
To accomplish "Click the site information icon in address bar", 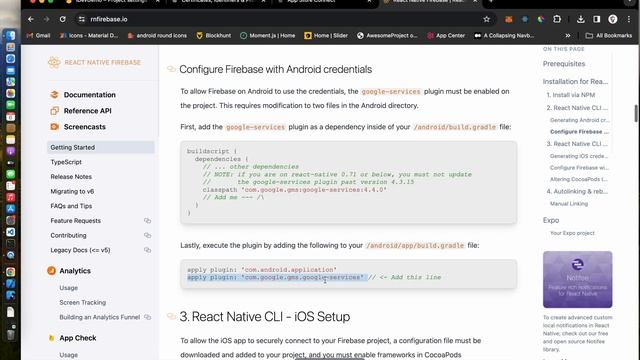I will (82, 19).
